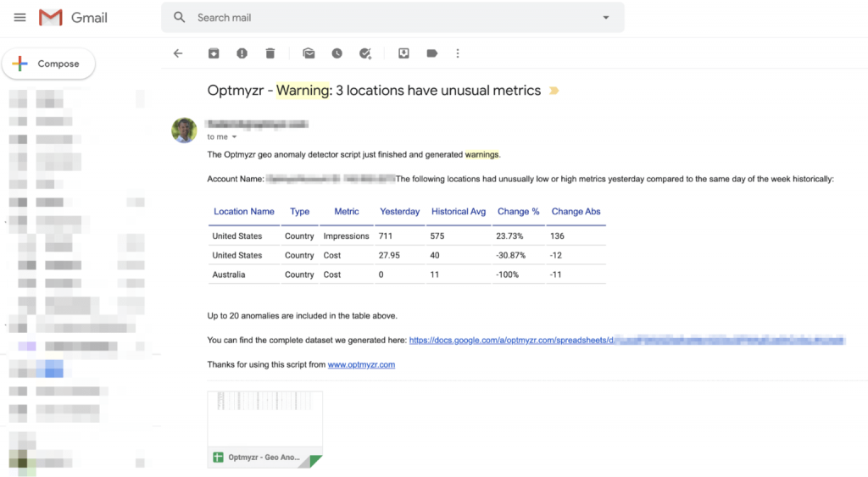Select the Impressions metric cell
The image size is (868, 477).
[346, 236]
